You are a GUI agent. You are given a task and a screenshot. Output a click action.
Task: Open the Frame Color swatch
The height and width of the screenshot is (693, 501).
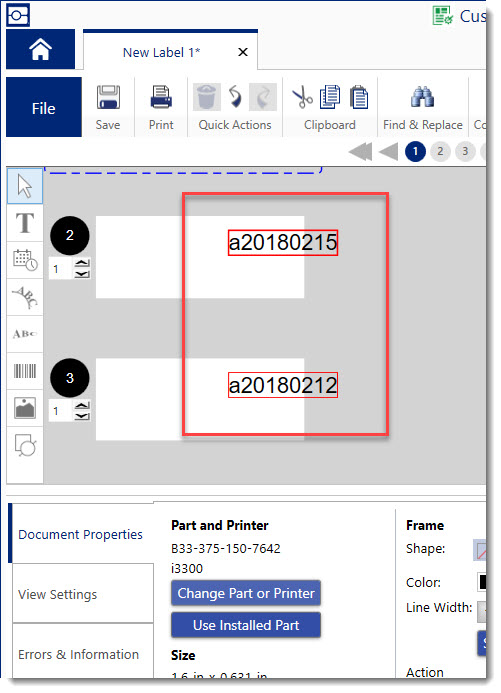tap(482, 582)
